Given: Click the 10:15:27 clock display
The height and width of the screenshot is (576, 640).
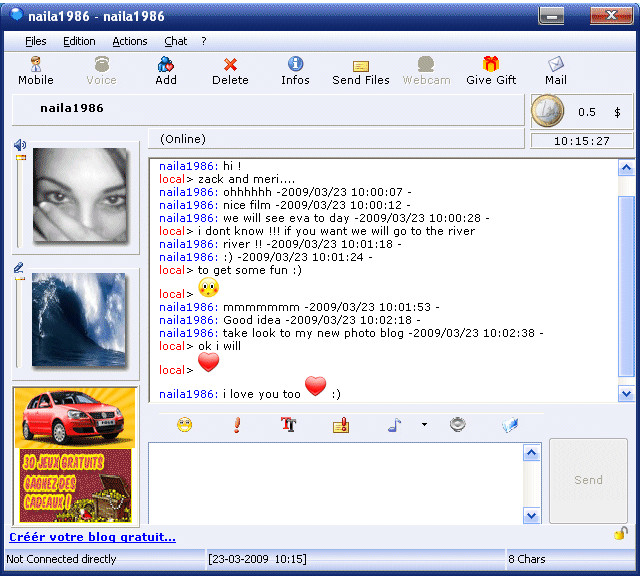Looking at the screenshot, I should pos(582,141).
